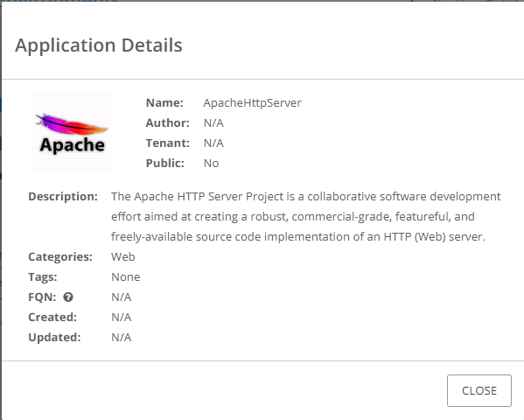Viewport: 524px width, 420px height.
Task: Click the Web category value
Action: 123,257
